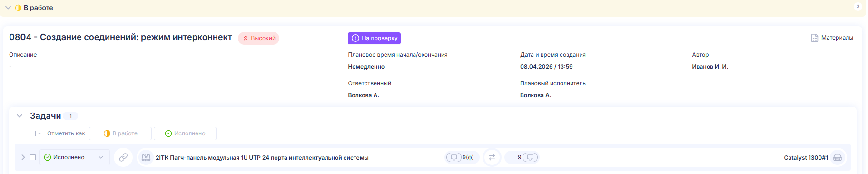Click the exclamation icon in "На проверку" button

(355, 38)
